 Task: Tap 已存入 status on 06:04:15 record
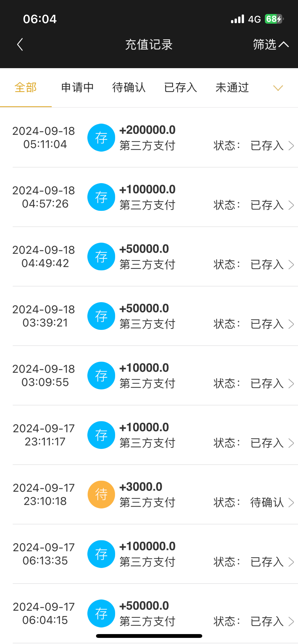(x=267, y=621)
